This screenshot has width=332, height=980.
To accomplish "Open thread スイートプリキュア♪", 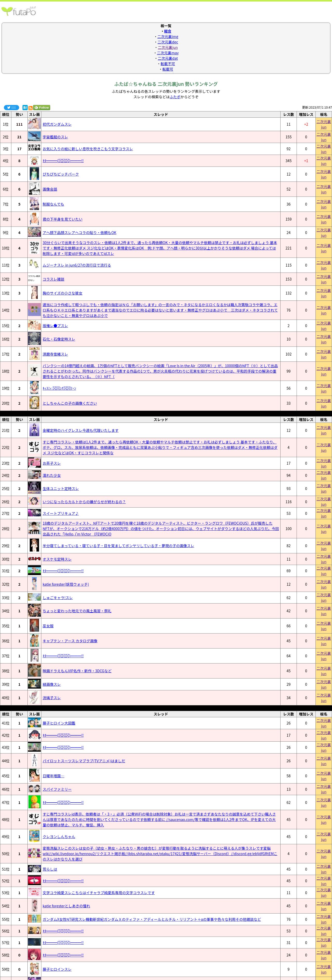I will (61, 514).
